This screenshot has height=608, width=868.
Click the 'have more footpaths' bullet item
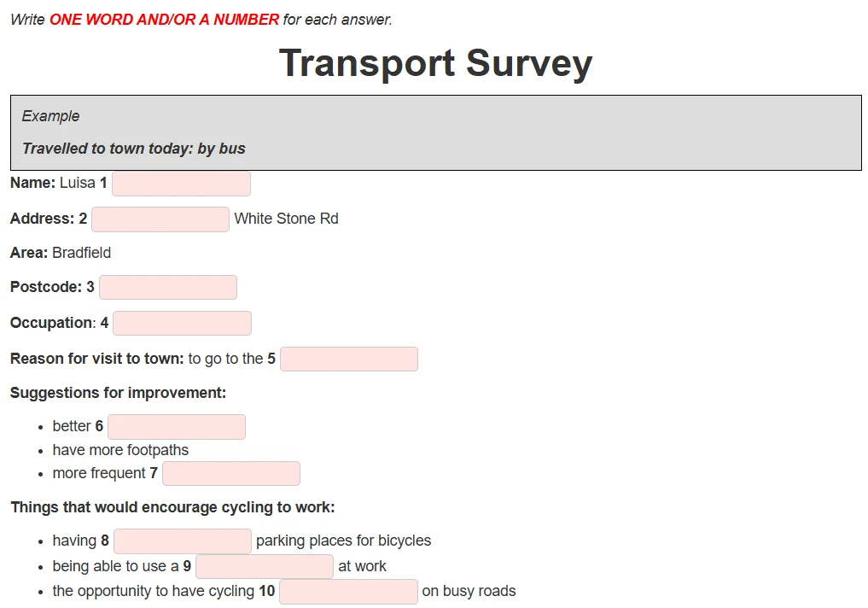click(x=120, y=449)
